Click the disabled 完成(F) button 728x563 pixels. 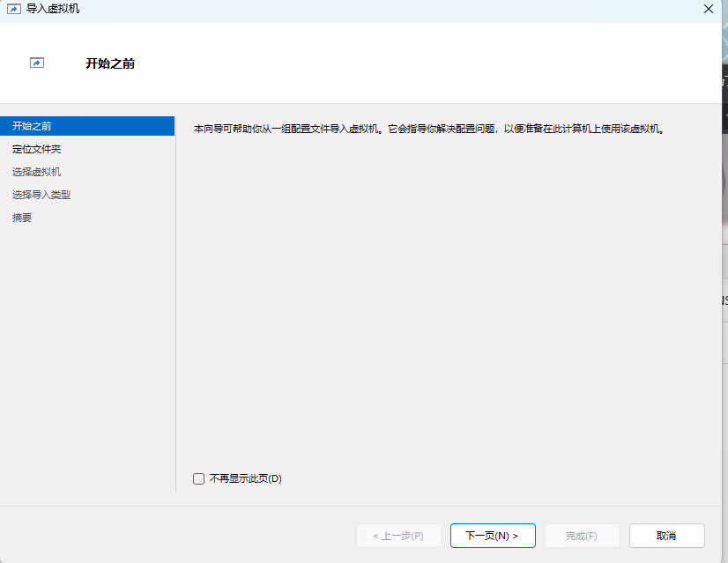582,536
